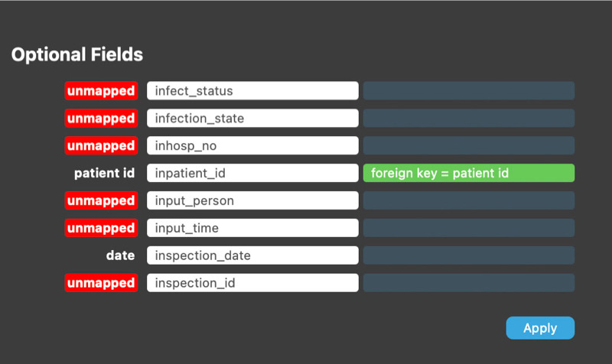Select the patient id label for inpatient_id
This screenshot has height=364, width=612.
(104, 173)
